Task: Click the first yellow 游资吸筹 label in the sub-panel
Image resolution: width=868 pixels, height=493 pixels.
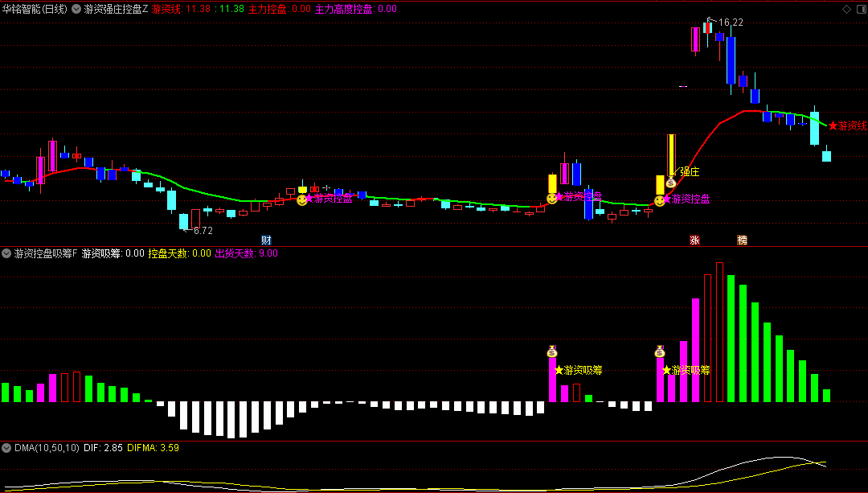Action: 583,370
